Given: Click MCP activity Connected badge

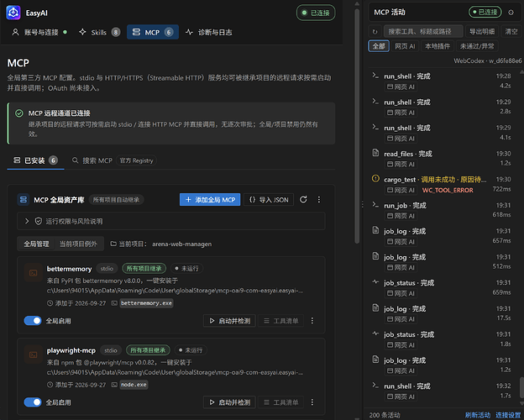Looking at the screenshot, I should (x=485, y=13).
